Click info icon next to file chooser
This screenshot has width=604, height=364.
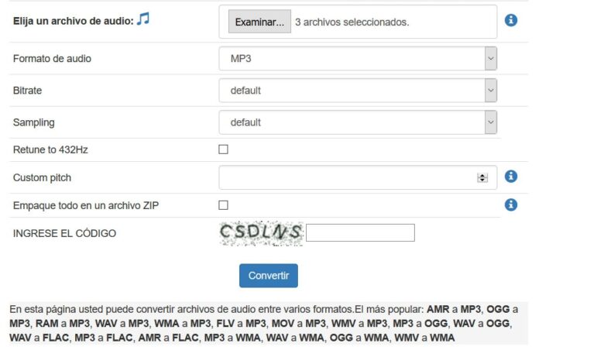point(510,20)
